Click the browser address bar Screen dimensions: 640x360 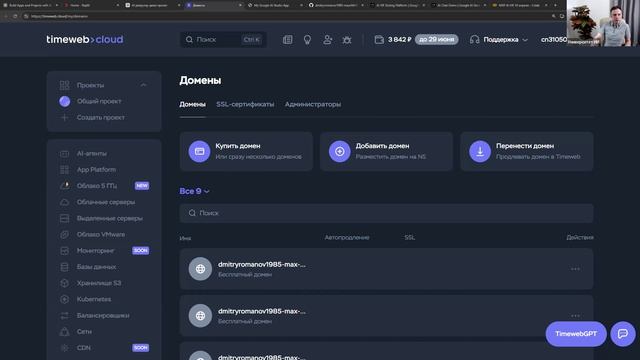pyautogui.click(x=286, y=16)
